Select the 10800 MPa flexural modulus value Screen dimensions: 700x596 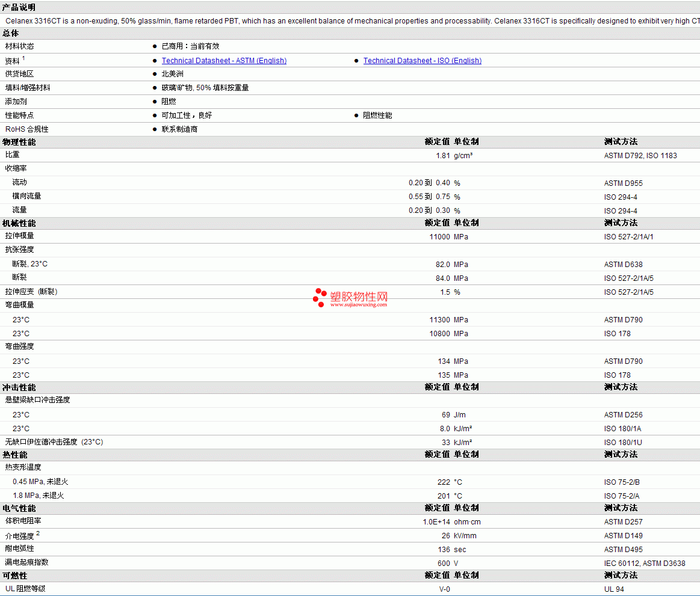448,334
